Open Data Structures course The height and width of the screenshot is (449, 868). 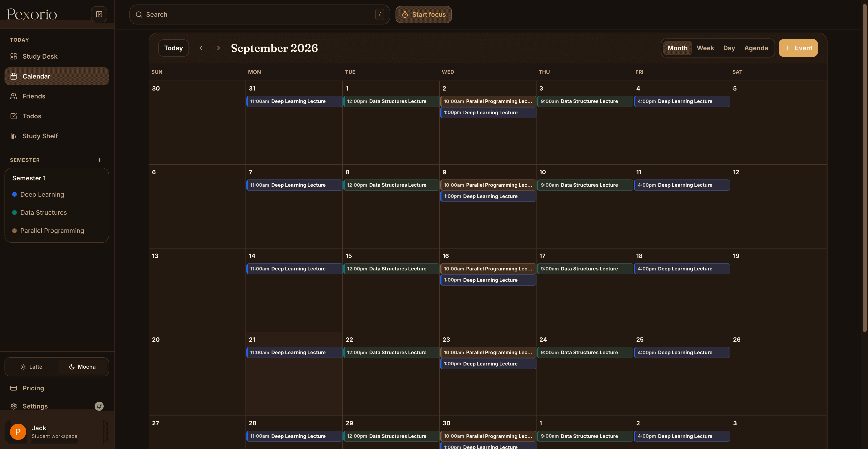click(43, 212)
